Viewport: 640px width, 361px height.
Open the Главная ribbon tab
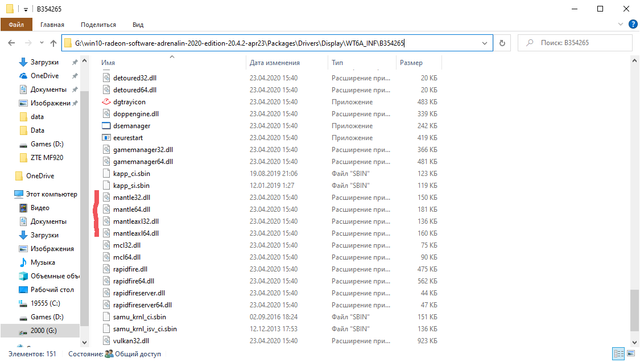tap(52, 25)
